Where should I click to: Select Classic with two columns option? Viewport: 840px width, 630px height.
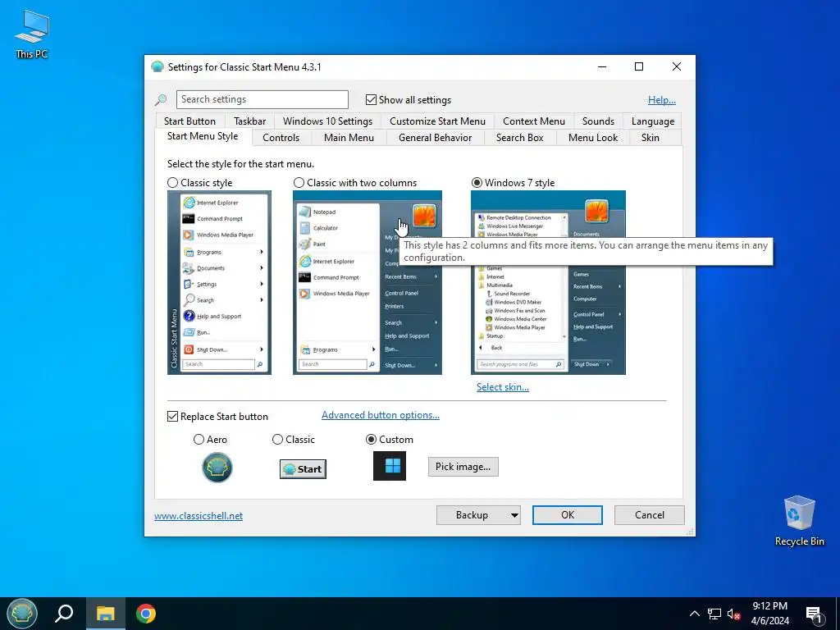coord(299,183)
